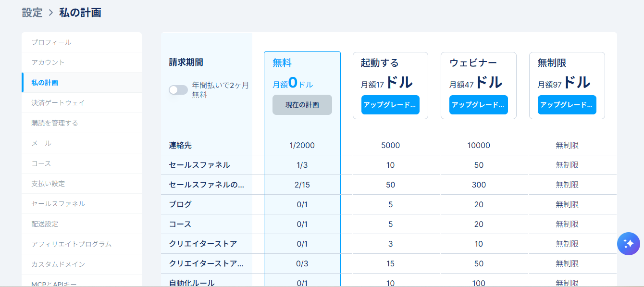Click the ブログ row label
Screen dimensions: 644x287
click(x=180, y=204)
